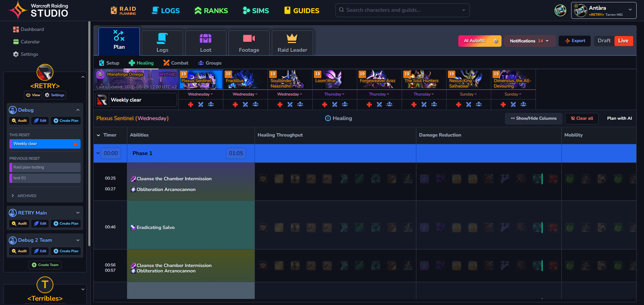The image size is (644, 305).
Task: Click the character and guild search box
Action: [x=402, y=10]
